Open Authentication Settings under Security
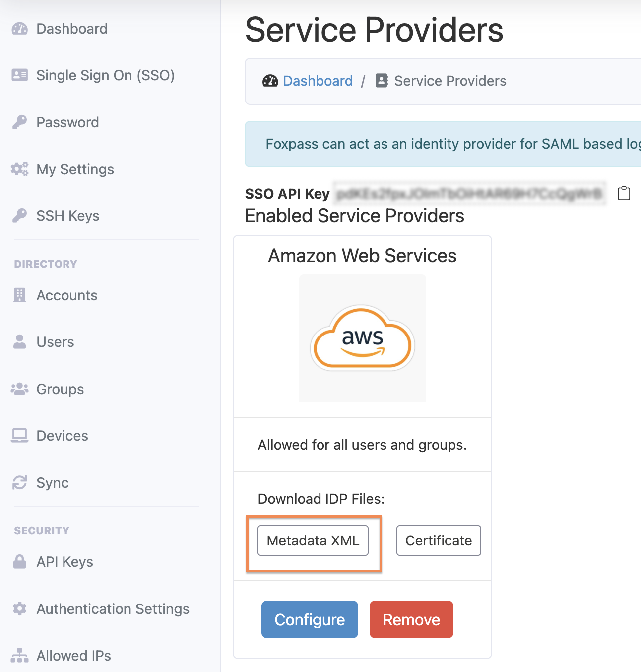 click(113, 609)
